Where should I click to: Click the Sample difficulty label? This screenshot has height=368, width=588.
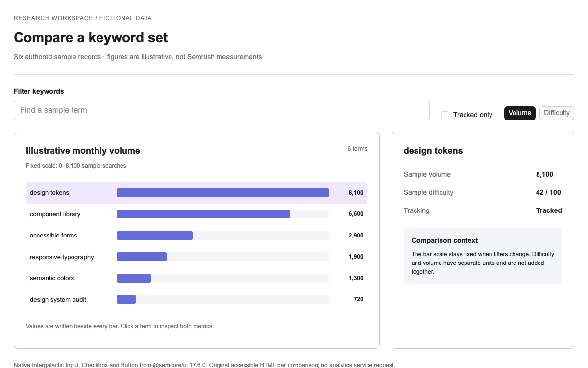click(x=429, y=192)
